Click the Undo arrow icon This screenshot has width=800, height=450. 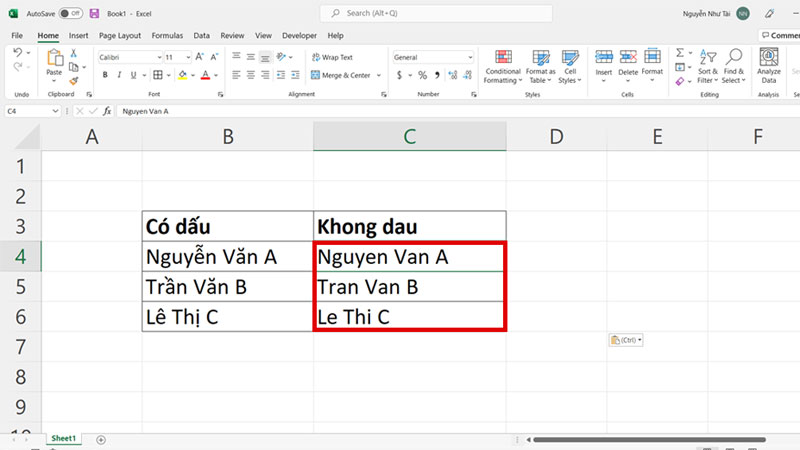click(x=17, y=53)
